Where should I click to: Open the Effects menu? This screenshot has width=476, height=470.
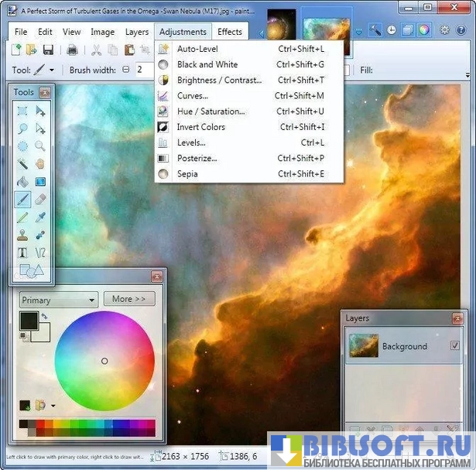230,32
